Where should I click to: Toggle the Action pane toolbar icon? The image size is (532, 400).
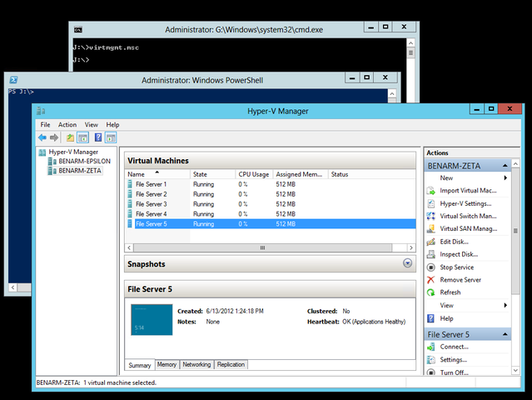tap(111, 137)
